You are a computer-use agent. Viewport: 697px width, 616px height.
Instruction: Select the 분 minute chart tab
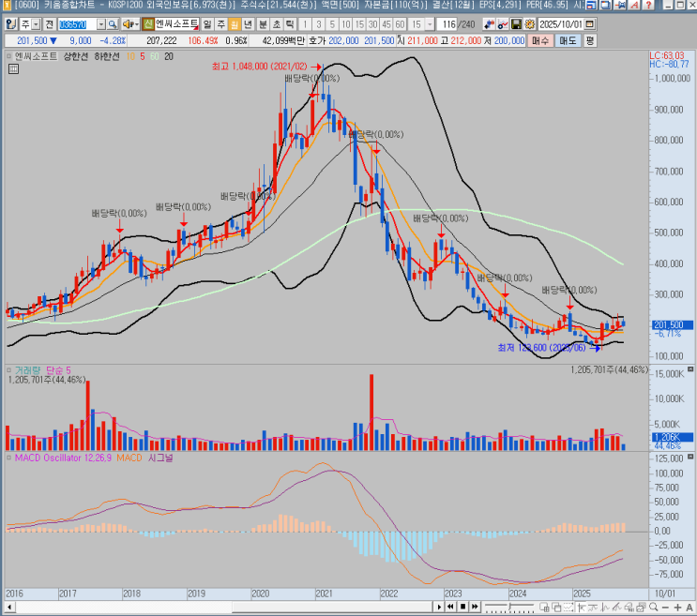(264, 24)
